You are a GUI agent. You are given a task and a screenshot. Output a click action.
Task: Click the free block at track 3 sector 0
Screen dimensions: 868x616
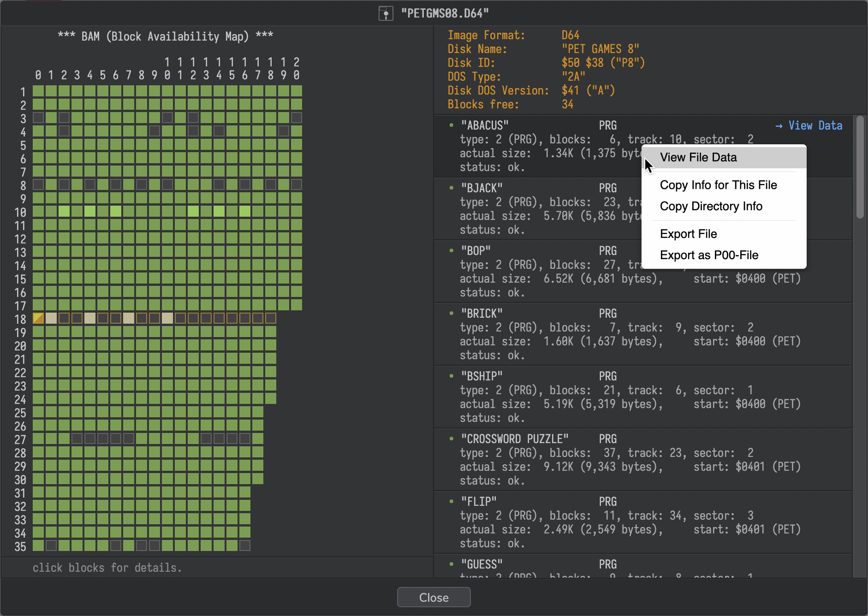tap(38, 118)
